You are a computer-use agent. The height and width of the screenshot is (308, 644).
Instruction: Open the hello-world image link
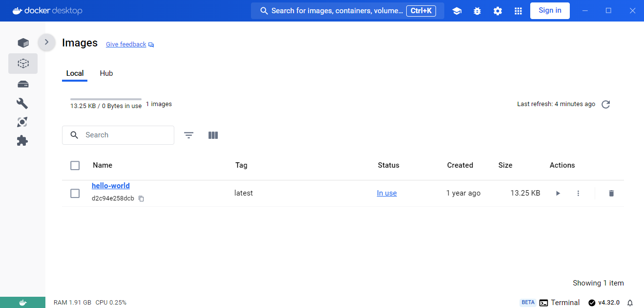[x=111, y=186]
